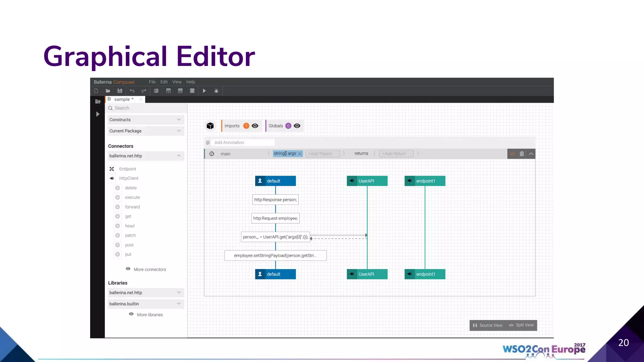Click +Add Return button

coord(396,154)
